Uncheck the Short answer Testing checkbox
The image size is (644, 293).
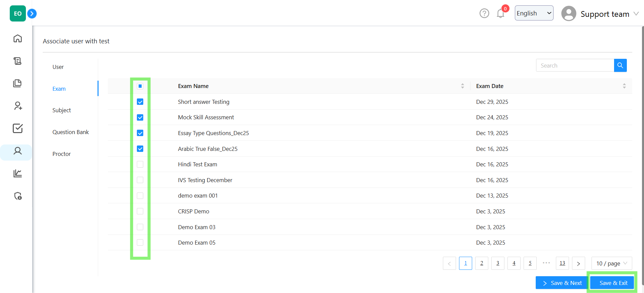click(140, 102)
